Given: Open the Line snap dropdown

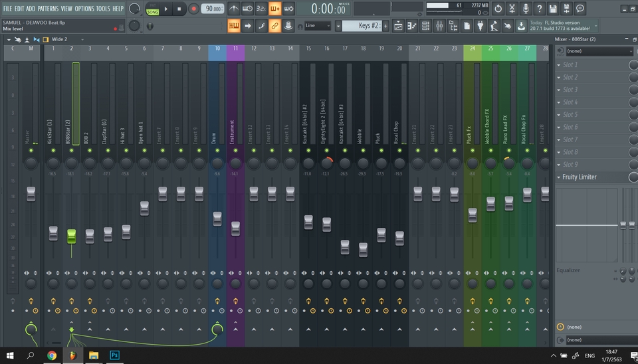Looking at the screenshot, I should coord(318,26).
